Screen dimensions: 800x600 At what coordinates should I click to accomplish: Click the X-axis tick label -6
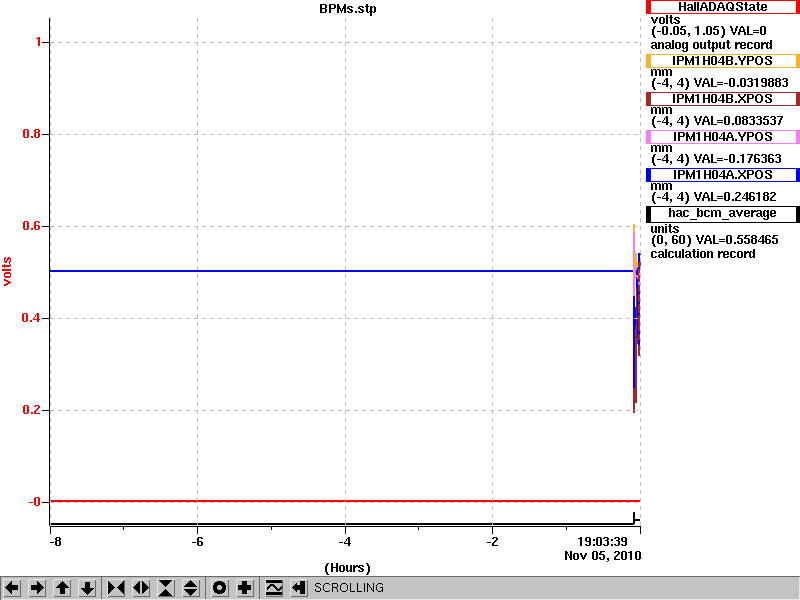197,542
